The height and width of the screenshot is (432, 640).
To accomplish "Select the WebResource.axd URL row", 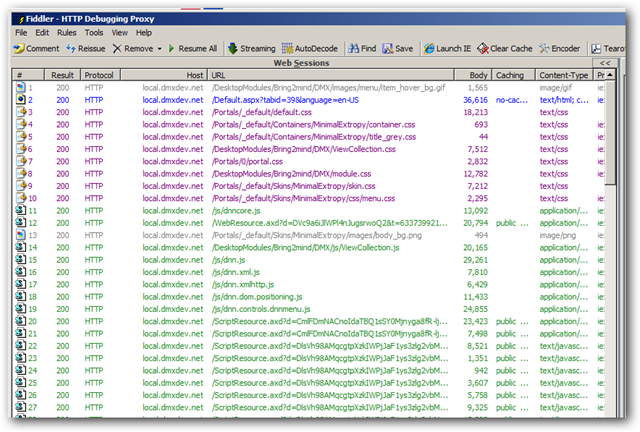I will 330,223.
